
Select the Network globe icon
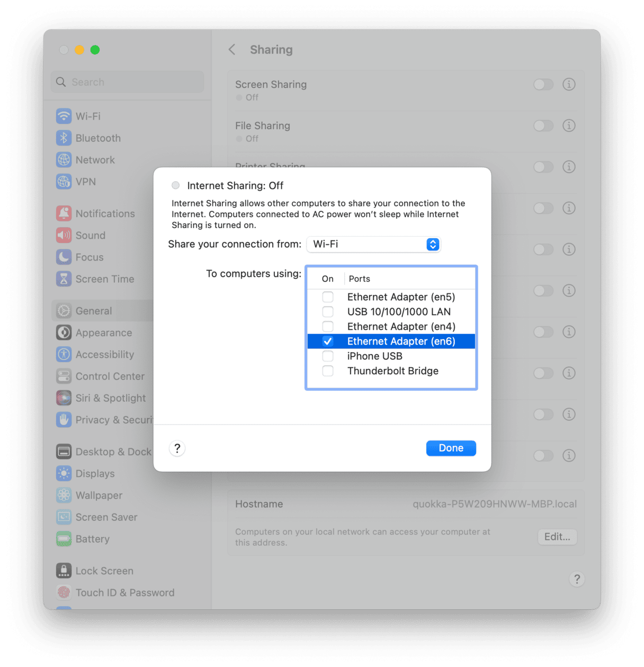point(64,159)
